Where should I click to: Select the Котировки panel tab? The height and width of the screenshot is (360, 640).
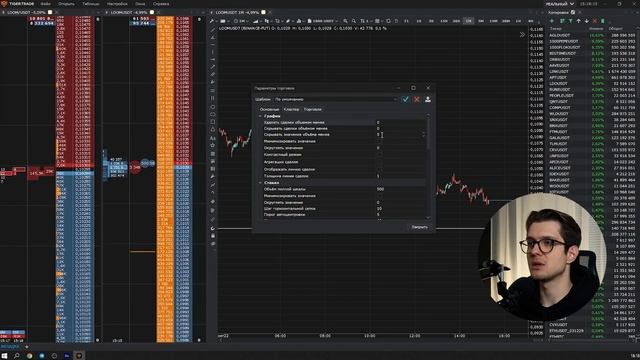[559, 13]
